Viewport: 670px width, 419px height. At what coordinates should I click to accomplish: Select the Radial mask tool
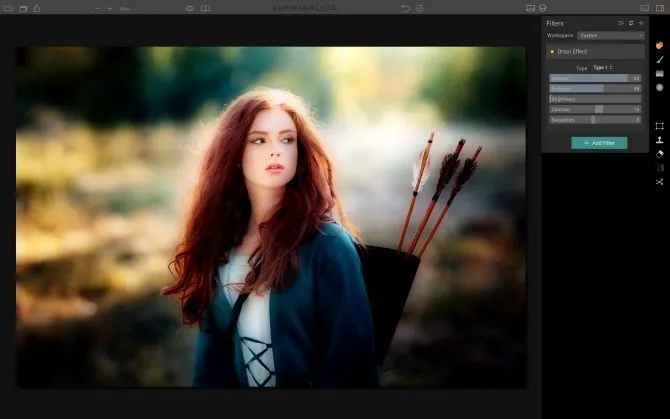[660, 87]
